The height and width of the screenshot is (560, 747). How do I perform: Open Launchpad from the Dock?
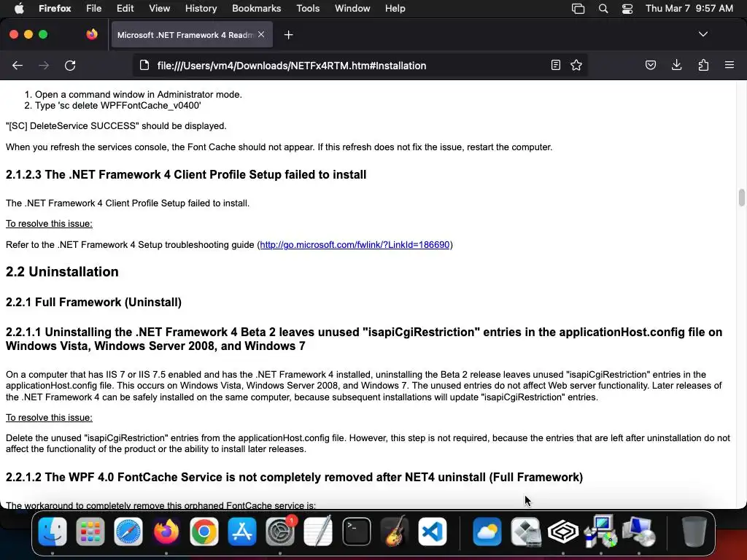90,532
